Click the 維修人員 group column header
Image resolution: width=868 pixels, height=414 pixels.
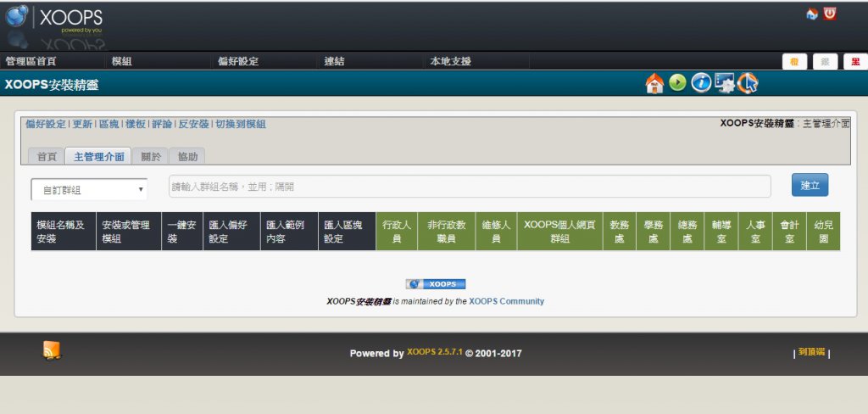tap(496, 232)
